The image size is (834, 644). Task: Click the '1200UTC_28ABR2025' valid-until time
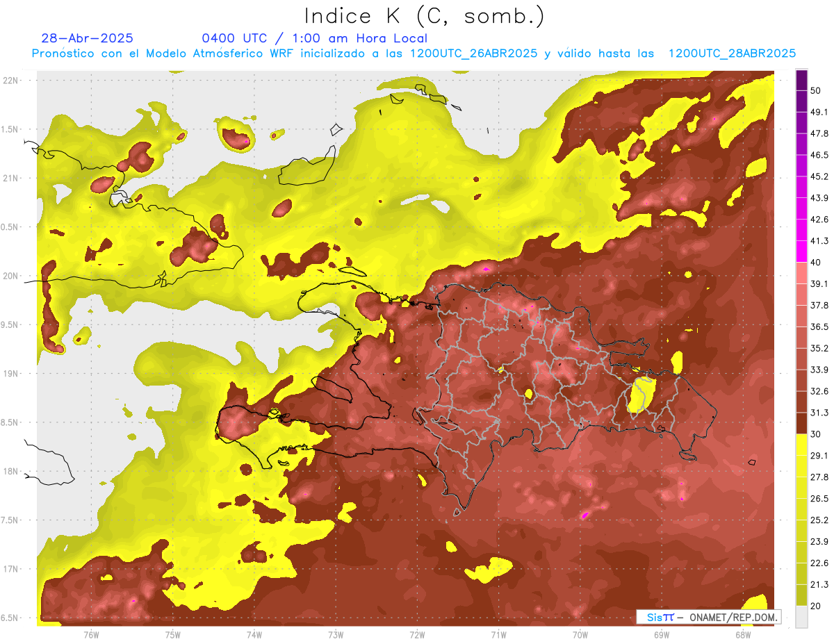tap(732, 53)
